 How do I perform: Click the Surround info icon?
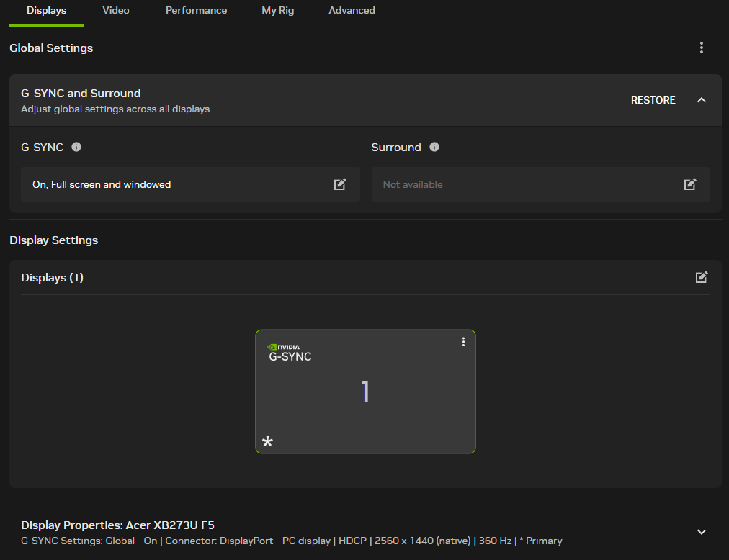(x=434, y=147)
